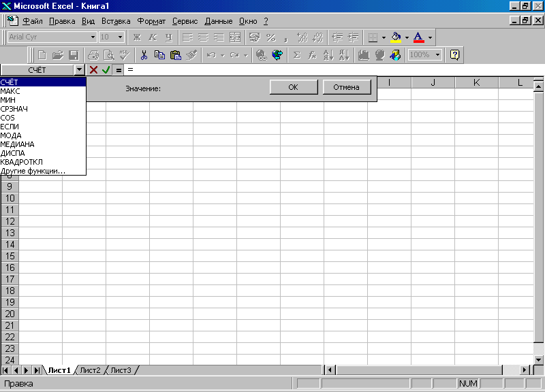Toggle underline formatting (Ч) button

168,37
